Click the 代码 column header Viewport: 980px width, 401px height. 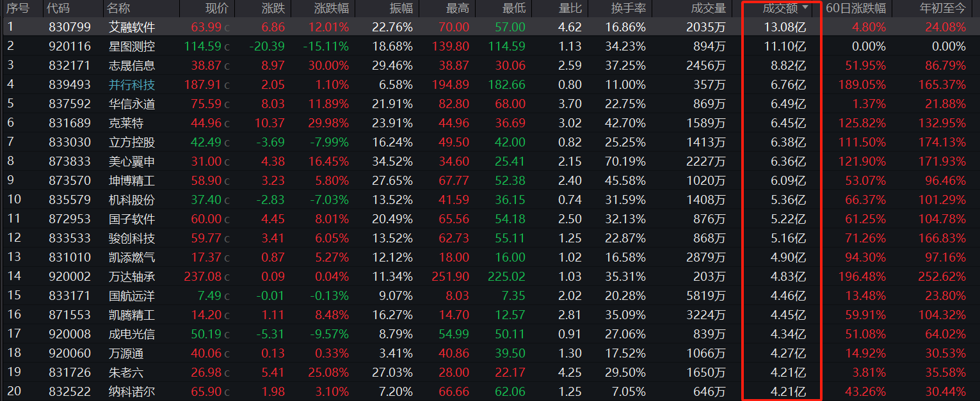pos(59,8)
